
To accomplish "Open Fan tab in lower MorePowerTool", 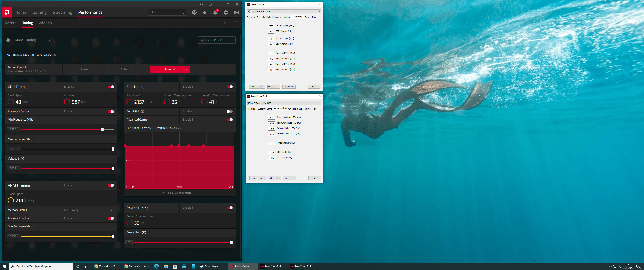I will (x=315, y=109).
